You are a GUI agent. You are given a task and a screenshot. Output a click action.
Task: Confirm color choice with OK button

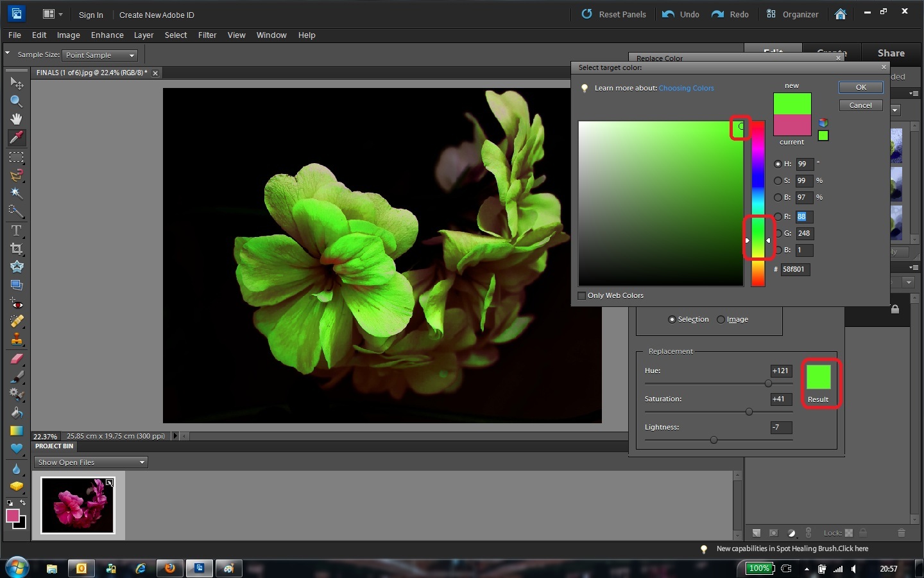click(x=860, y=87)
